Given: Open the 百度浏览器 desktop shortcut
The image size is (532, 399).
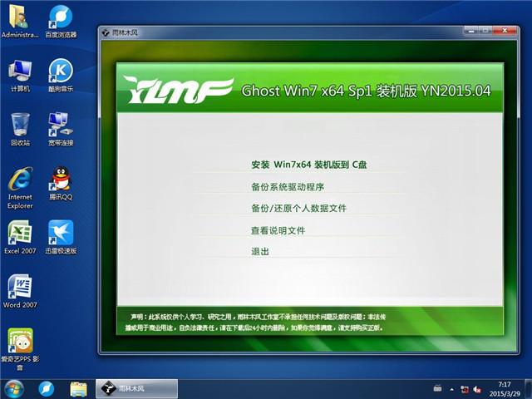Looking at the screenshot, I should (61, 20).
